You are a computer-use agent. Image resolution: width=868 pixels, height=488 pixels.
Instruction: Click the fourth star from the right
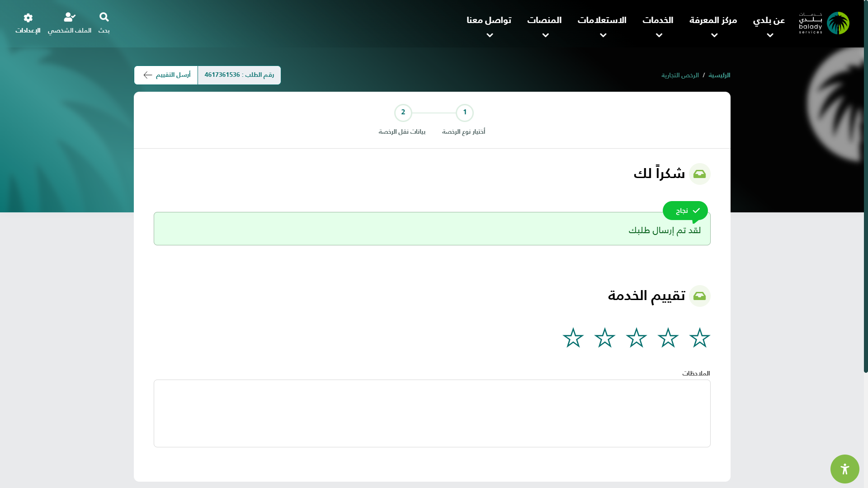(x=604, y=338)
